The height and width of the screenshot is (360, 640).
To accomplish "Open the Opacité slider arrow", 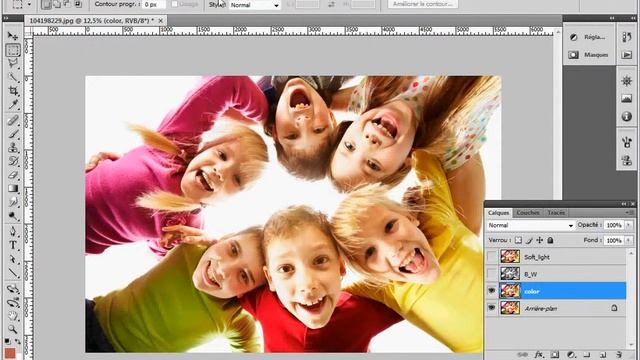I will pyautogui.click(x=629, y=225).
